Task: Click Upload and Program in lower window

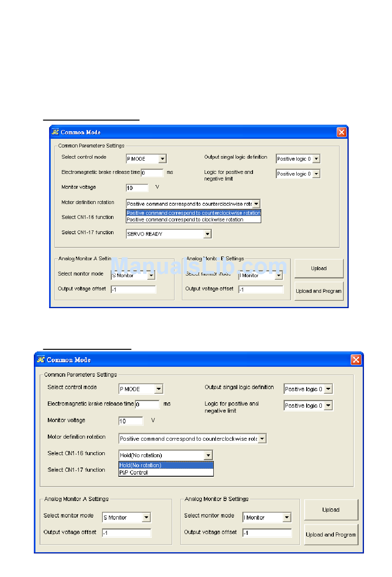Action: point(331,534)
